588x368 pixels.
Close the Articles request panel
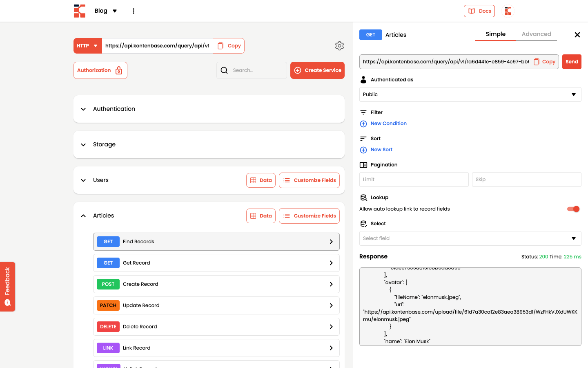(x=577, y=35)
